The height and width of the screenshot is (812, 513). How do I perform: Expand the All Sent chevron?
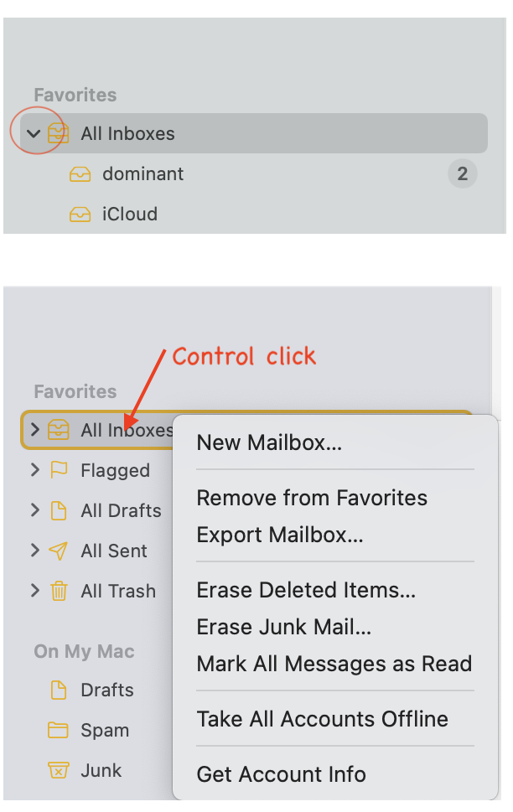click(x=34, y=550)
